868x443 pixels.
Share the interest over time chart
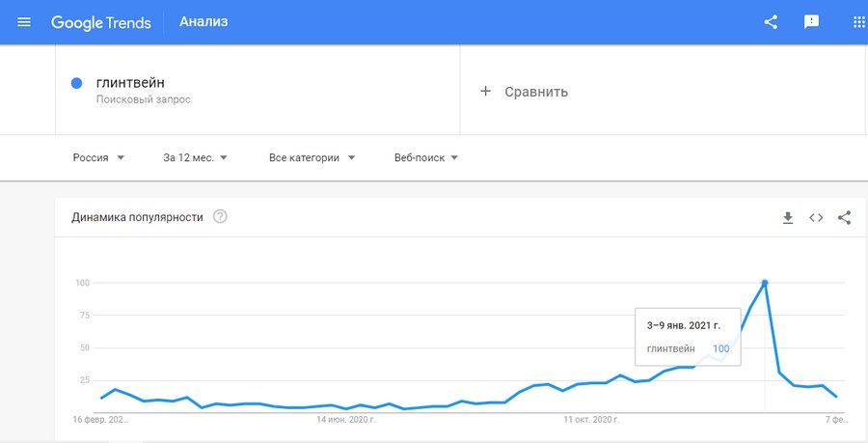click(844, 217)
